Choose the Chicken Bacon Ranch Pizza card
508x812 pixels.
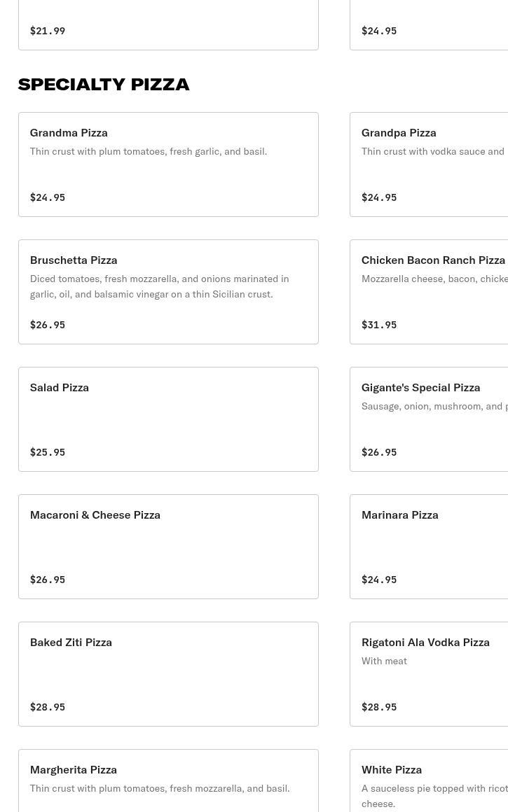(430, 292)
